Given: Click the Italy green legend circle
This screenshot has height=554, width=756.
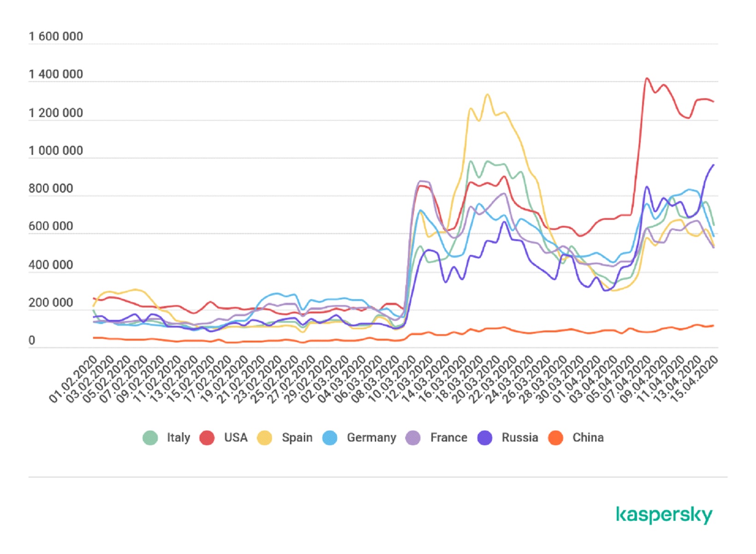Looking at the screenshot, I should click(150, 438).
